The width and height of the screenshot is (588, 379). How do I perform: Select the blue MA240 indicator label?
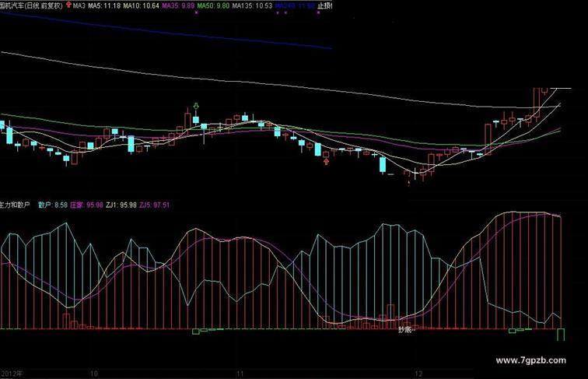click(x=295, y=5)
